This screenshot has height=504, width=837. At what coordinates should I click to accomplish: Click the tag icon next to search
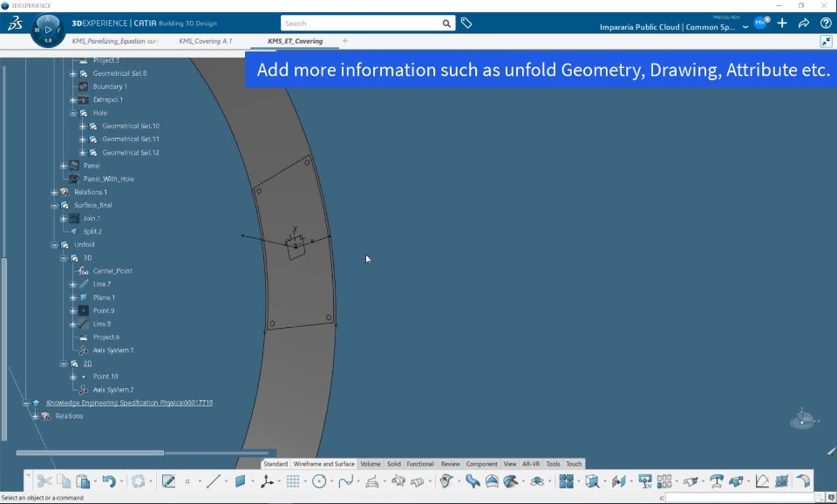coord(466,23)
